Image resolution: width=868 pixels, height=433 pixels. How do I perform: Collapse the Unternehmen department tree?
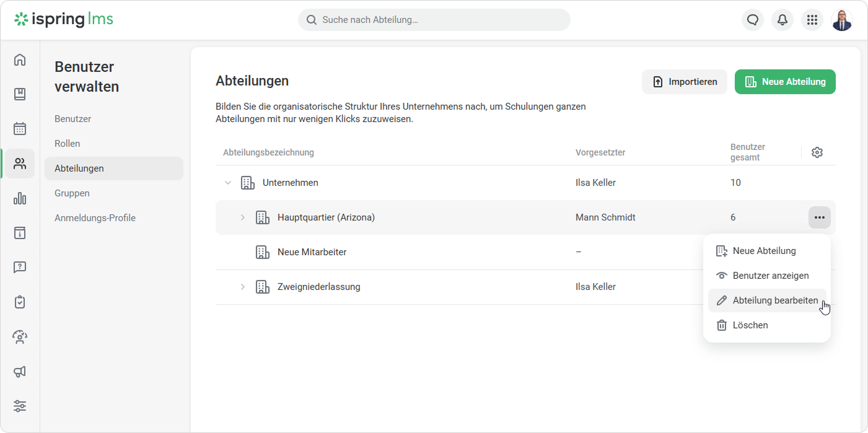pyautogui.click(x=228, y=183)
